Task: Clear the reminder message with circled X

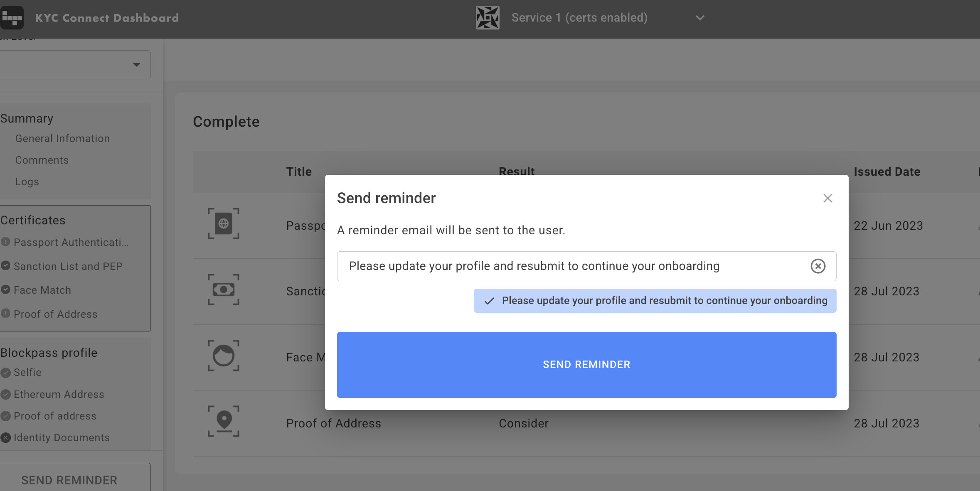Action: [817, 266]
